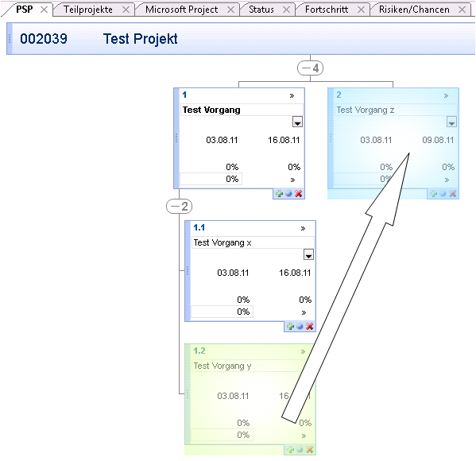Close the Status tab
Image resolution: width=476 pixels, height=461 pixels.
[286, 10]
